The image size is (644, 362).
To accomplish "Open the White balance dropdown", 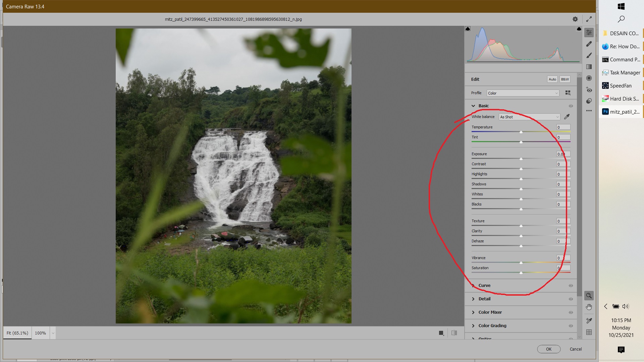I will 529,117.
